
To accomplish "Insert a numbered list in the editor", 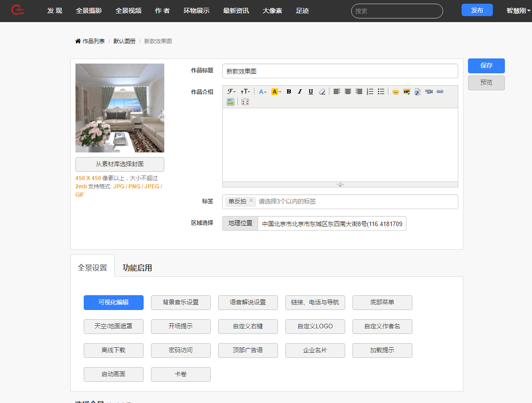I will [x=370, y=92].
